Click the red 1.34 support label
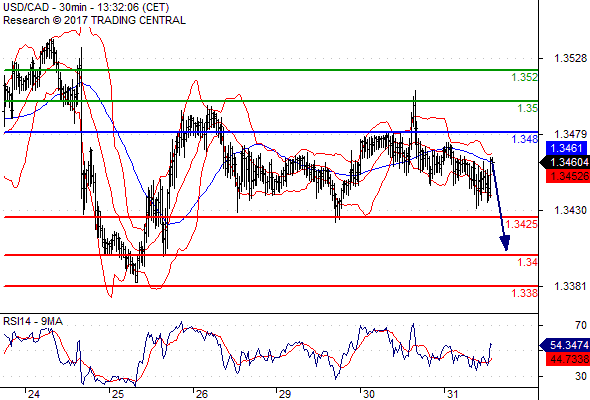 528,262
